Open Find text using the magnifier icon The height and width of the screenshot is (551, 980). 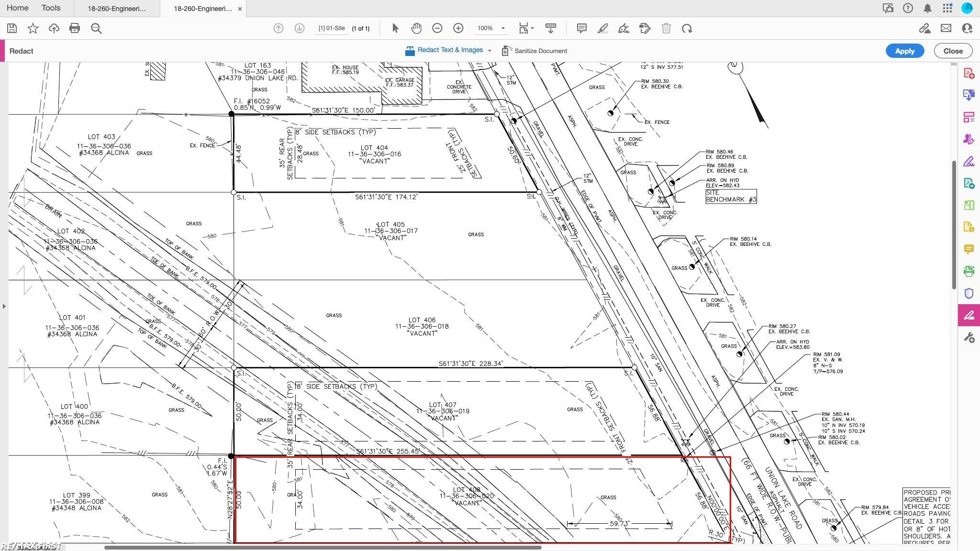pyautogui.click(x=96, y=28)
